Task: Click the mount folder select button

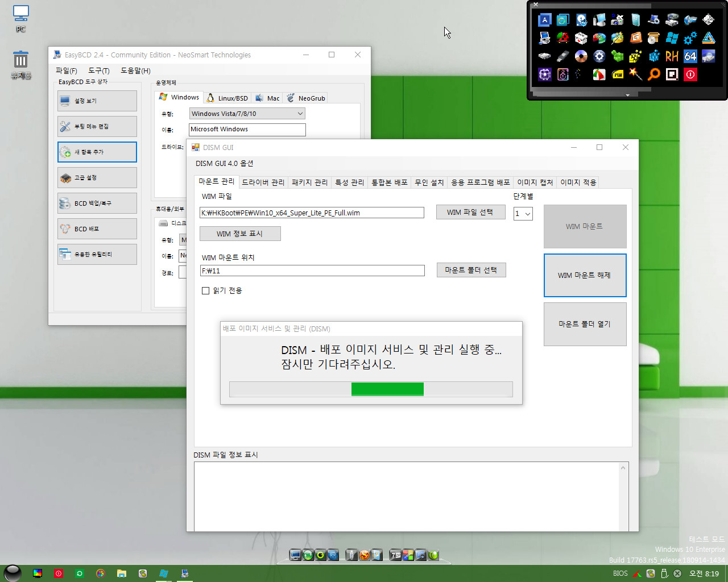Action: pyautogui.click(x=471, y=270)
